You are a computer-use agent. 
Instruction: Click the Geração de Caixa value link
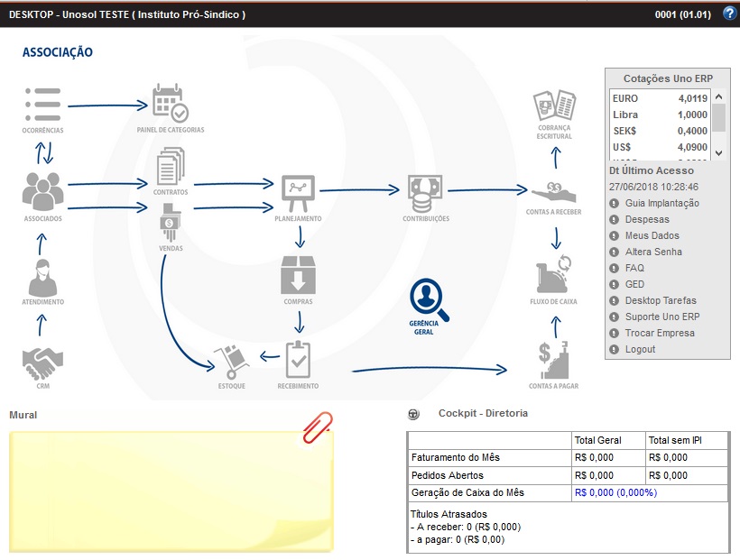615,492
